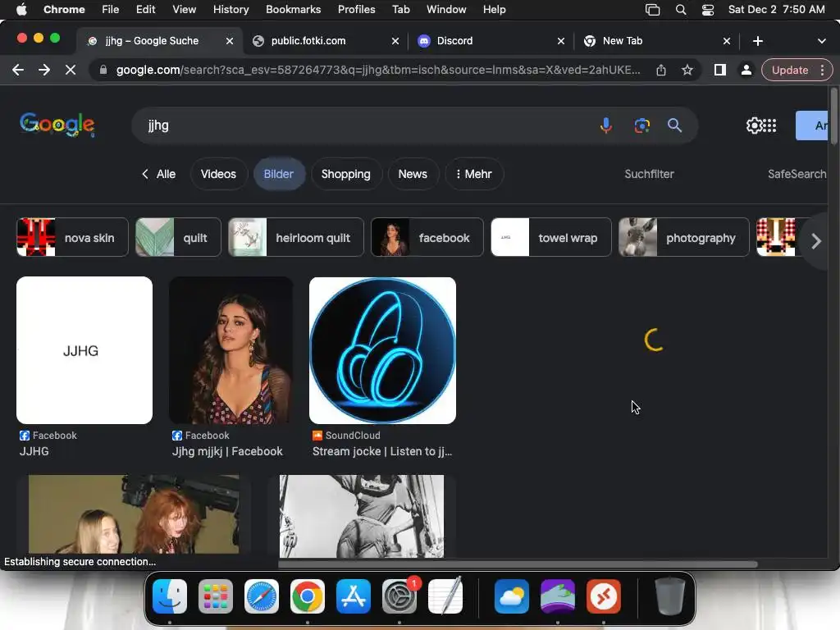Close the Discord tab

[561, 41]
